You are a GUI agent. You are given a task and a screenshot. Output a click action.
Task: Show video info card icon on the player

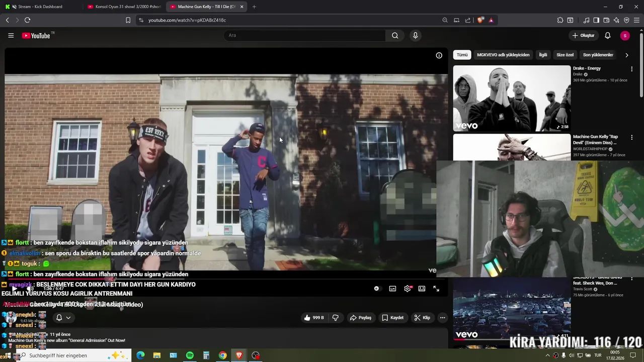click(439, 55)
